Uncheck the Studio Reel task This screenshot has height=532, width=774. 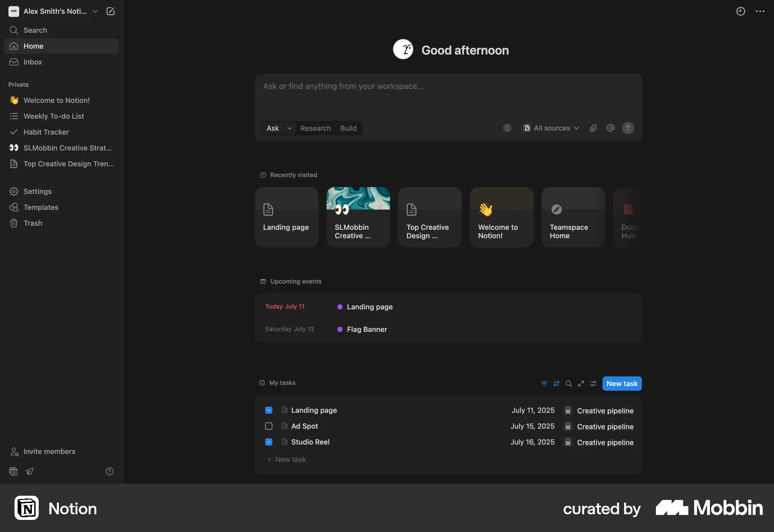(x=268, y=442)
